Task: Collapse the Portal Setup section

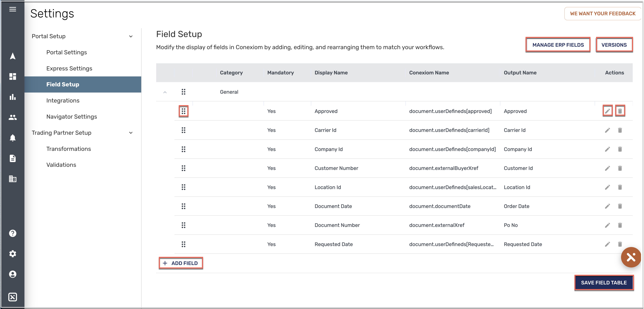Action: (131, 37)
